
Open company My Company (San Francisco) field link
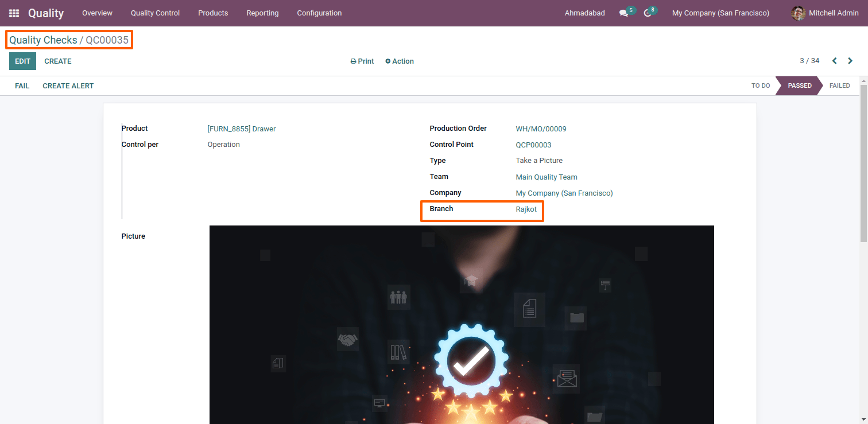pos(564,193)
